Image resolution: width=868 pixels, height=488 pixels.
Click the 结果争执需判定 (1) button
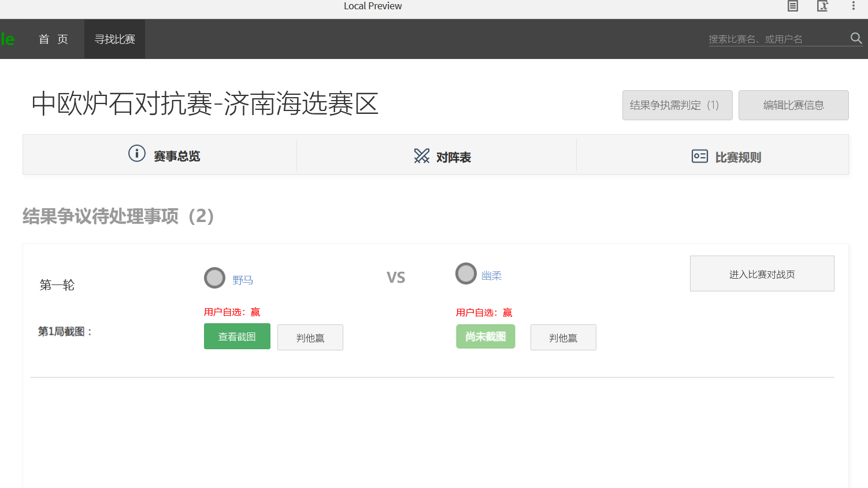[677, 105]
